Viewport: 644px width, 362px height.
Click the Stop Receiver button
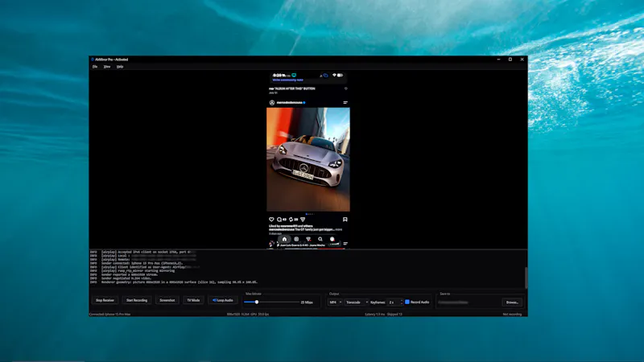[105, 300]
